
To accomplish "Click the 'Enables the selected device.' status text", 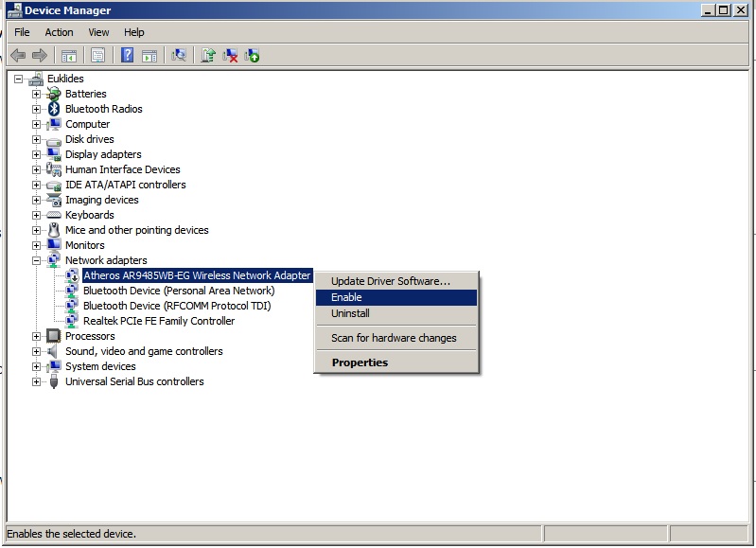I will coord(71,534).
